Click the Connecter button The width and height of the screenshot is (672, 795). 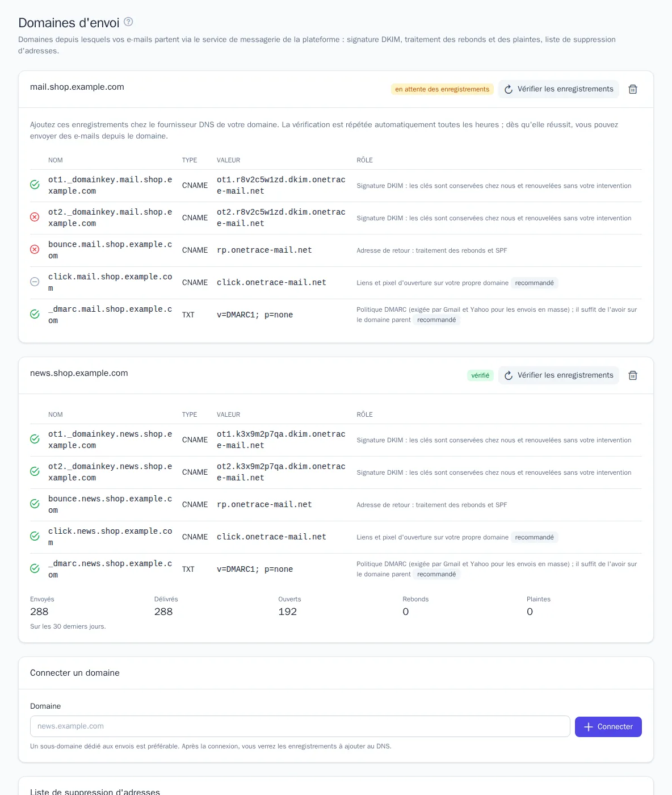click(608, 727)
